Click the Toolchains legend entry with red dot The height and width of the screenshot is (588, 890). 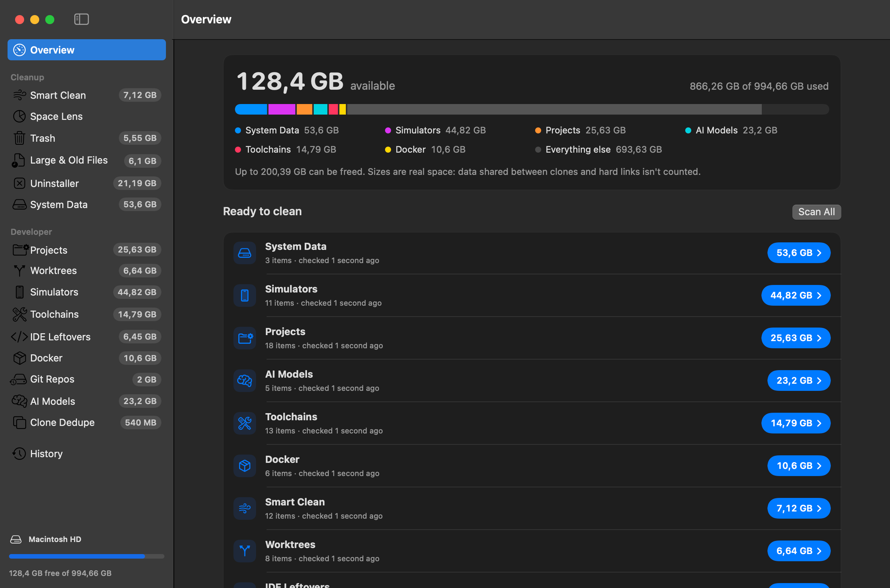(x=285, y=150)
